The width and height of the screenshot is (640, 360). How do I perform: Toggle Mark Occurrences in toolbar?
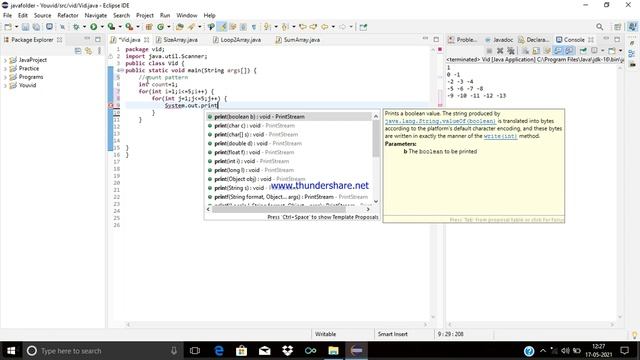222,27
